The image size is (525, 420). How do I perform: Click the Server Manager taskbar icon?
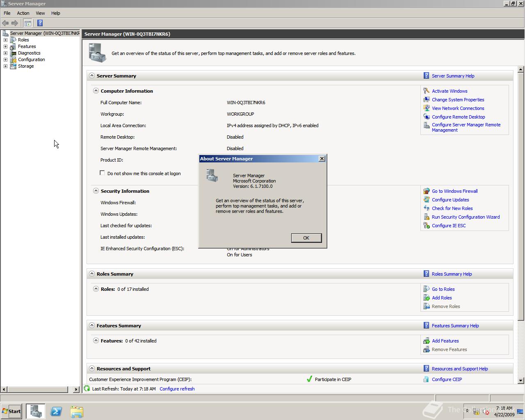pyautogui.click(x=36, y=411)
